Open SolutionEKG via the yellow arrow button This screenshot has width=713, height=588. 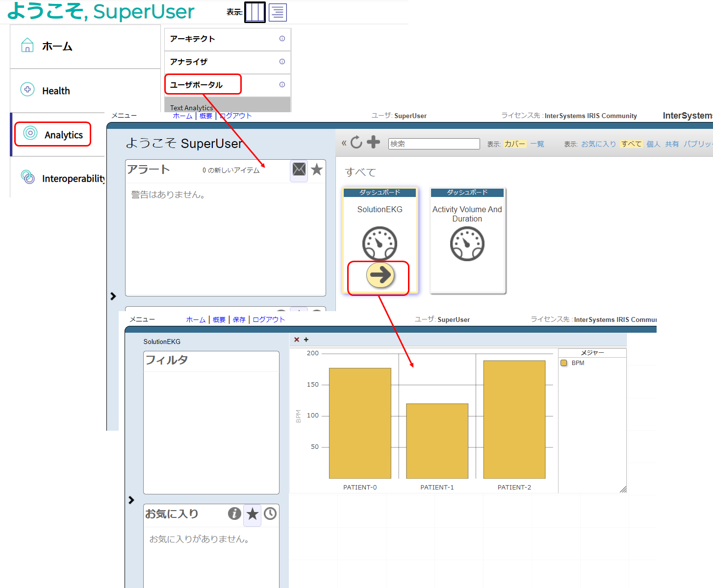click(380, 275)
